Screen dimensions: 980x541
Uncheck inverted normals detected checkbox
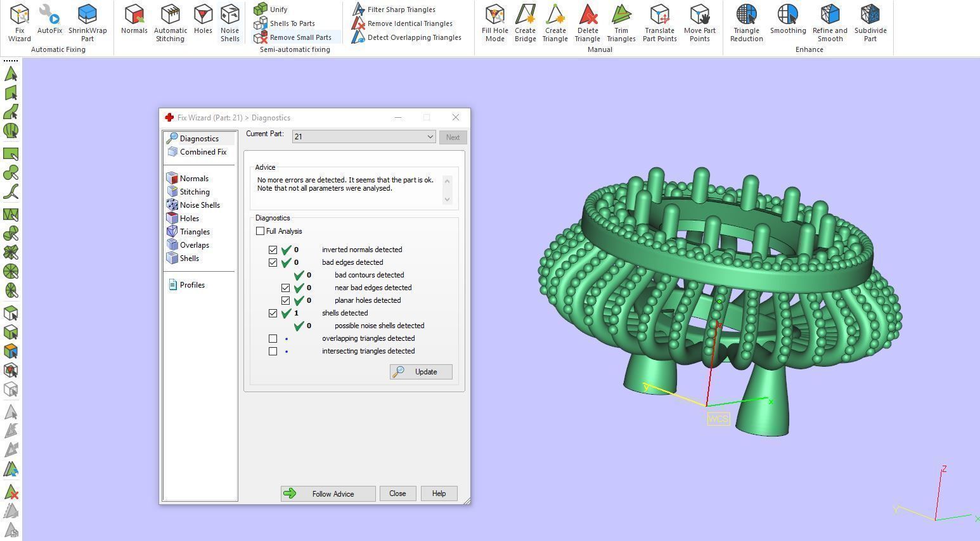click(273, 250)
